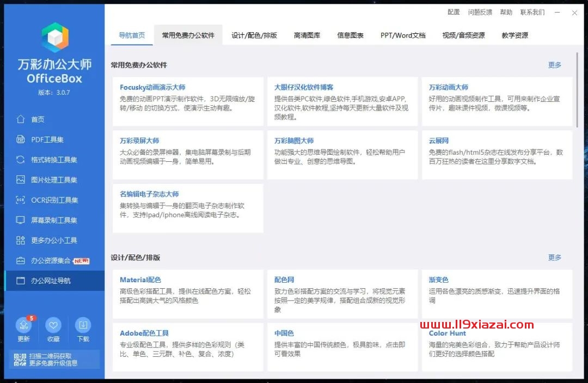Open the 万彩录屏大师 link
Image resolution: width=588 pixels, height=383 pixels.
tap(139, 141)
